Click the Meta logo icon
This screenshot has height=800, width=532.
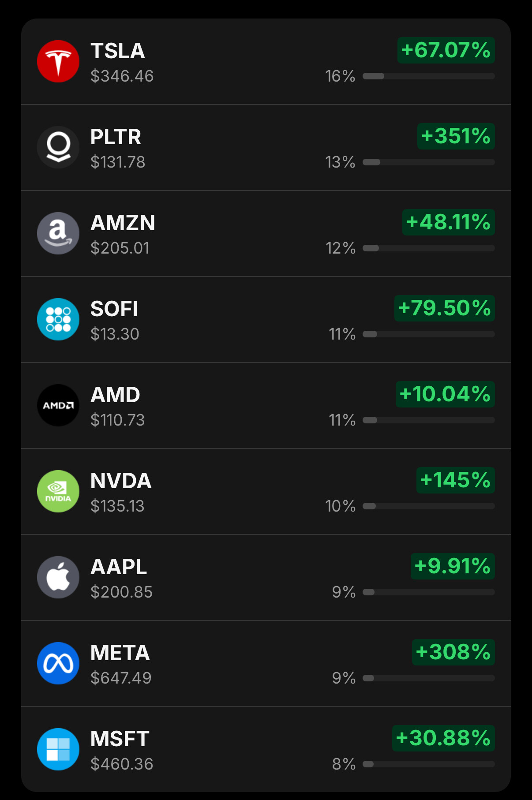[x=58, y=663]
